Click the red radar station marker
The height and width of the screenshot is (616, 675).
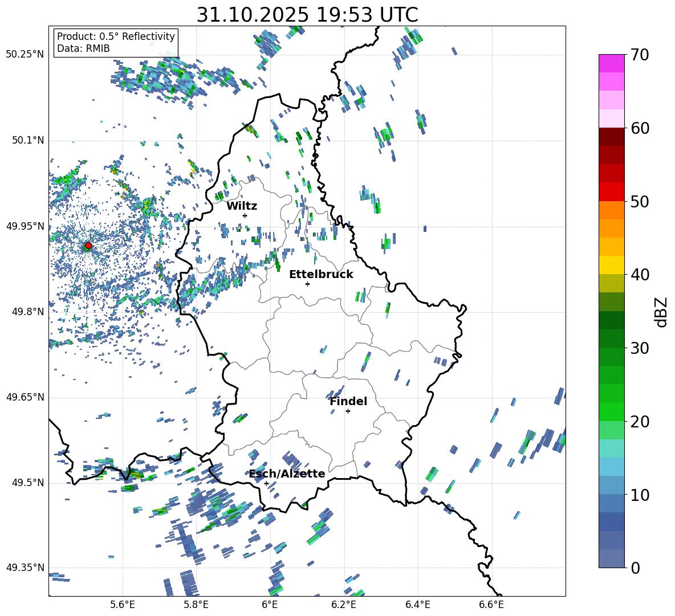[88, 245]
